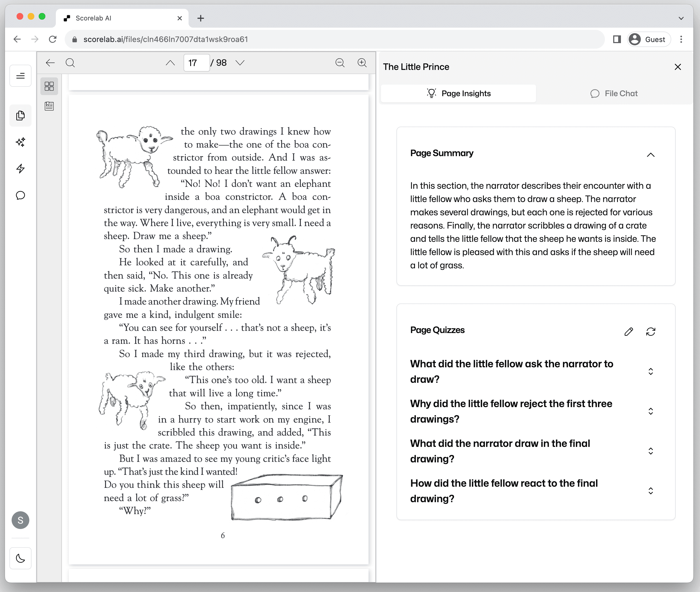Expand quiz question about little fellow's reaction
Viewport: 700px width, 592px height.
(650, 491)
